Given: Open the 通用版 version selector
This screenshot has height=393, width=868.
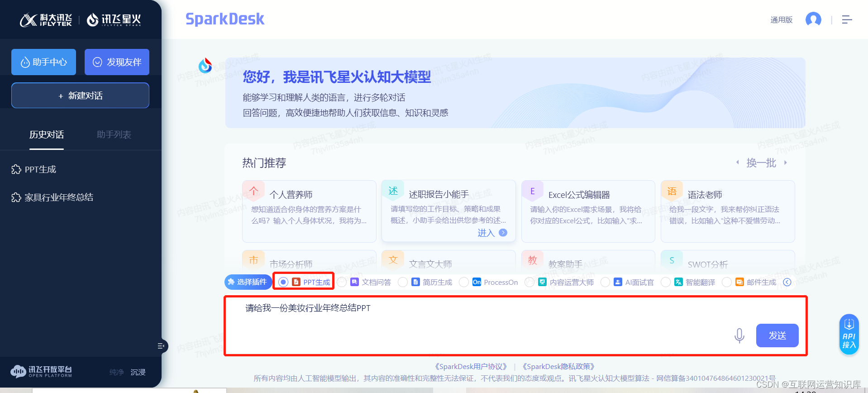Looking at the screenshot, I should coord(782,20).
